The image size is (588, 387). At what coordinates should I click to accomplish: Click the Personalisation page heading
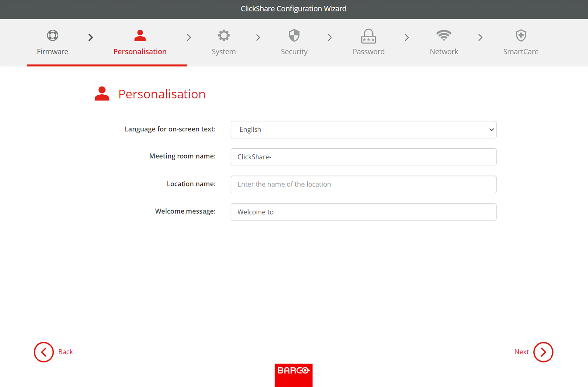(162, 94)
